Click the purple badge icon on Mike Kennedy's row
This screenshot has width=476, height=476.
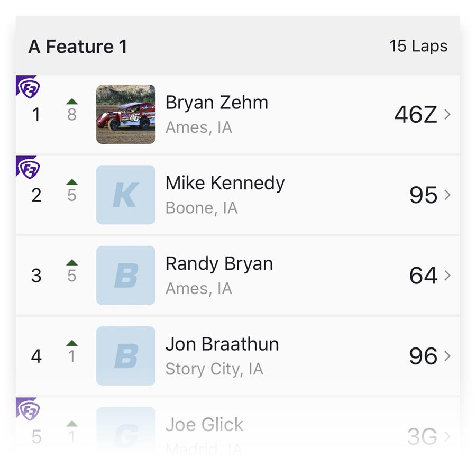pos(28,168)
